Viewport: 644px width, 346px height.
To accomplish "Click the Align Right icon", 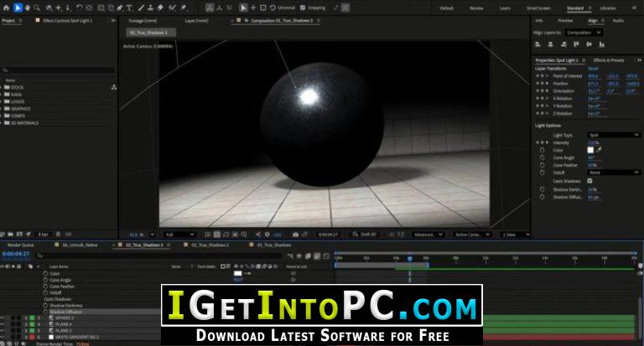I will [563, 44].
